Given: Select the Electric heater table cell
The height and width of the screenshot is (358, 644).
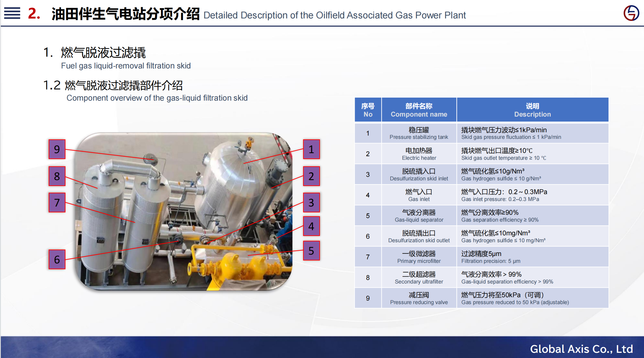Looking at the screenshot, I should (x=419, y=154).
